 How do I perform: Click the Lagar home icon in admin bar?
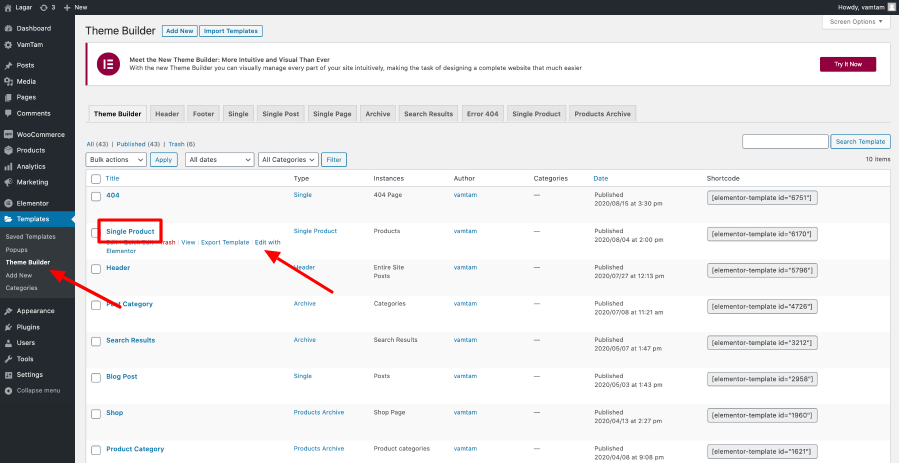[7, 7]
